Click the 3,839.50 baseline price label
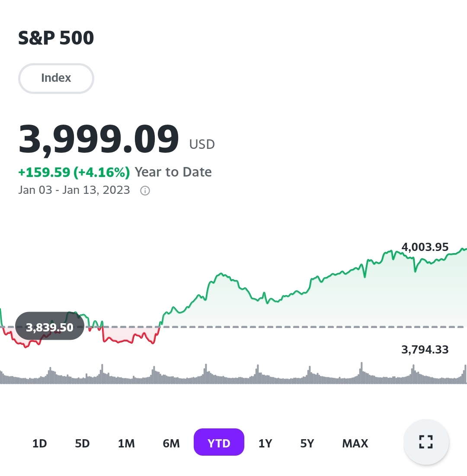Viewport: 467px width, 476px height. 50,327
